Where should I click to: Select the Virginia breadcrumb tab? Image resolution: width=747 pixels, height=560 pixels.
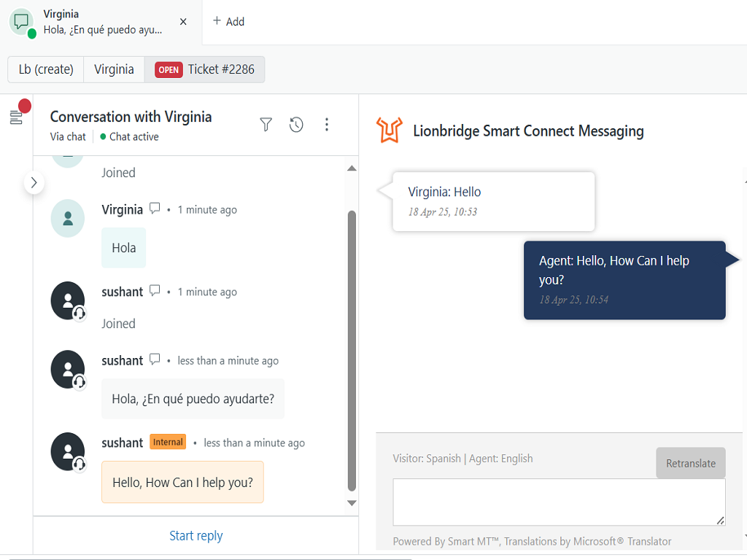(x=114, y=69)
